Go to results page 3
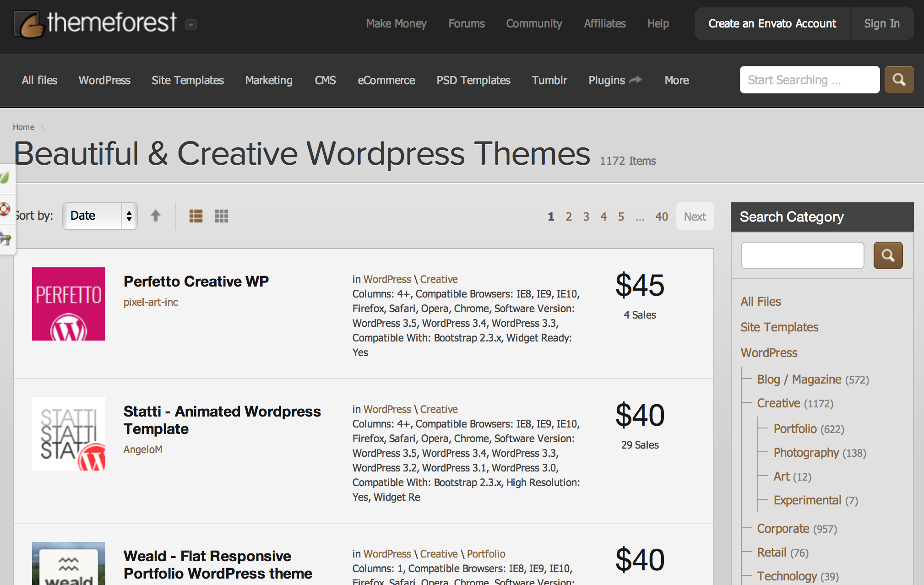The height and width of the screenshot is (585, 924). pyautogui.click(x=586, y=217)
